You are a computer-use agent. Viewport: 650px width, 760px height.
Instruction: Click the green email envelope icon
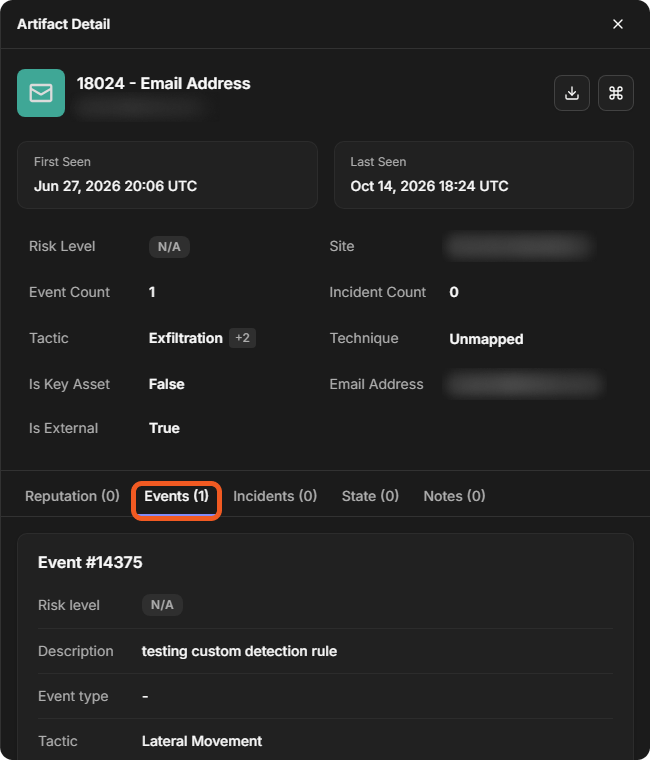point(41,93)
